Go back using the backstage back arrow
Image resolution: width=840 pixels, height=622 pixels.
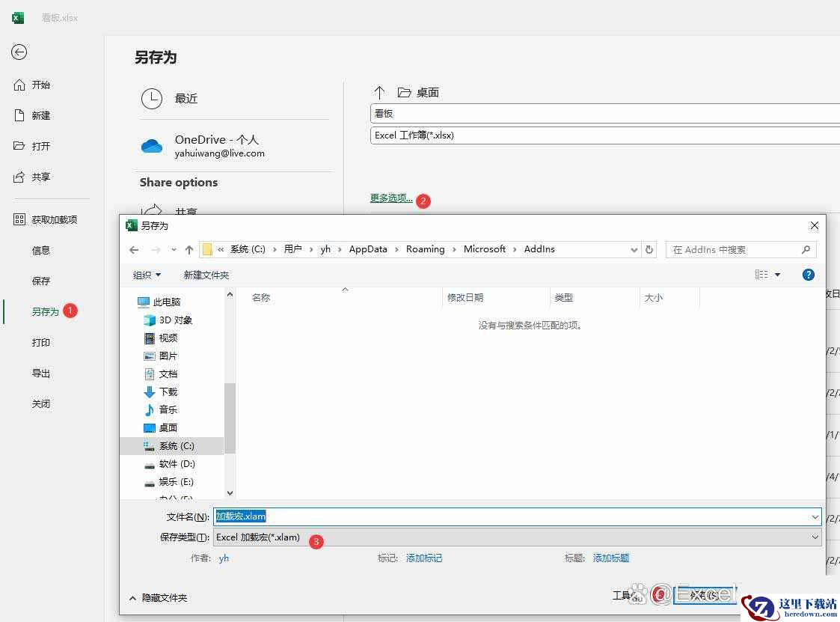(x=19, y=52)
